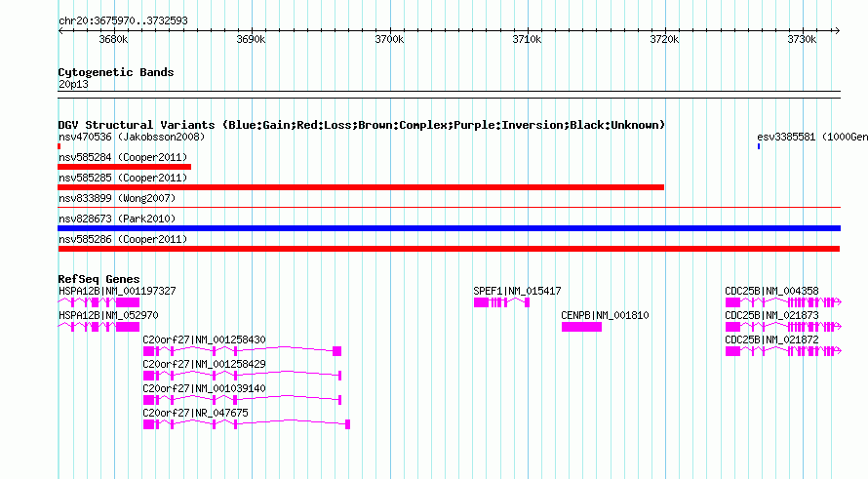Click the 3720k ruler tick label
Image resolution: width=868 pixels, height=479 pixels.
click(664, 39)
